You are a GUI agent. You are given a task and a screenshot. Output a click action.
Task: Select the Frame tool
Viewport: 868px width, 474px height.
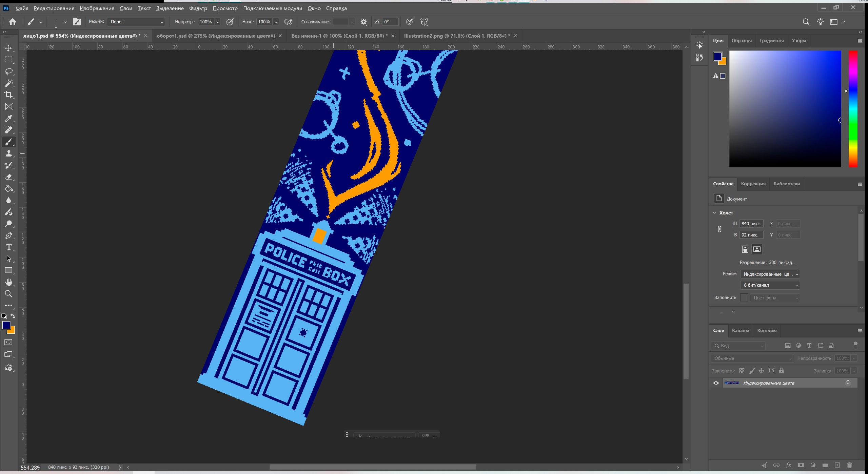tap(8, 107)
